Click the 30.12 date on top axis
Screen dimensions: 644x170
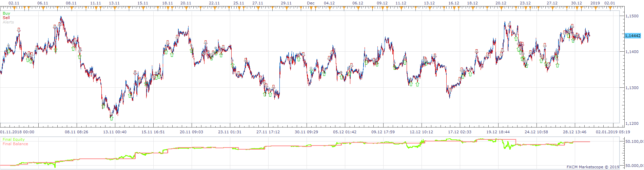(x=577, y=3)
